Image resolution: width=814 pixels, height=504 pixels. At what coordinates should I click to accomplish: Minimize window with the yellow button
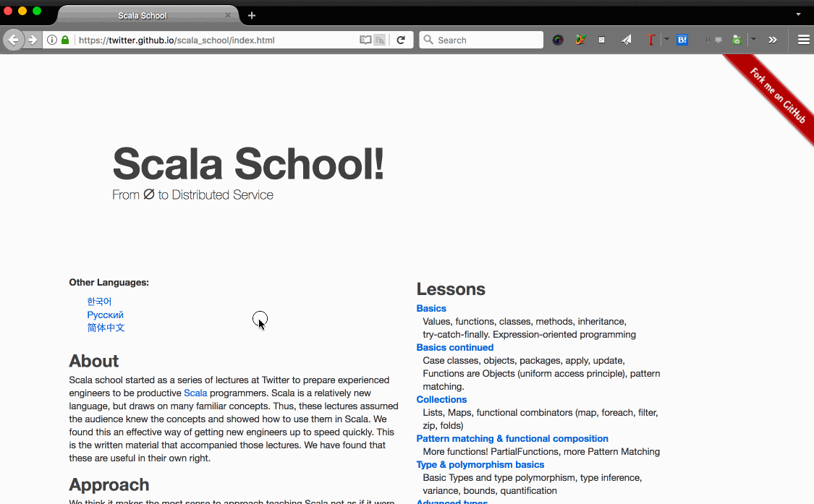coord(22,11)
